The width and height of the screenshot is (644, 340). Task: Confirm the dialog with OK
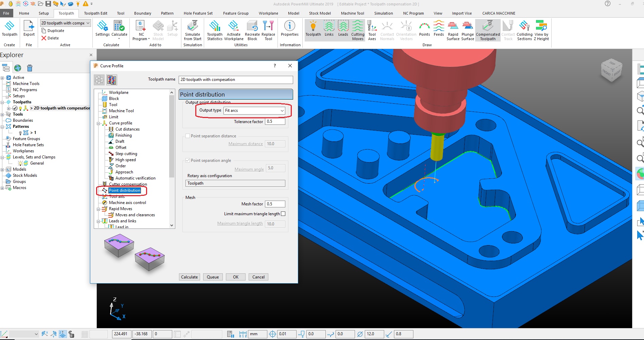click(235, 277)
